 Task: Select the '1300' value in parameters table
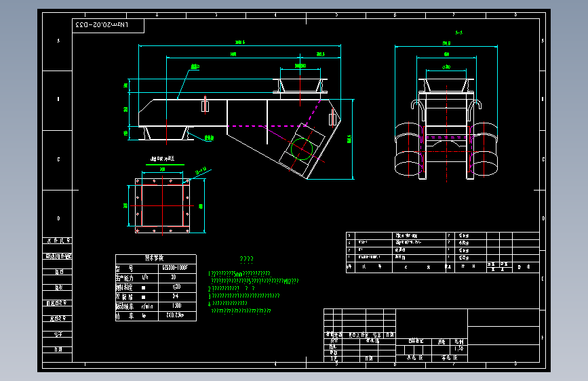pyautogui.click(x=176, y=306)
